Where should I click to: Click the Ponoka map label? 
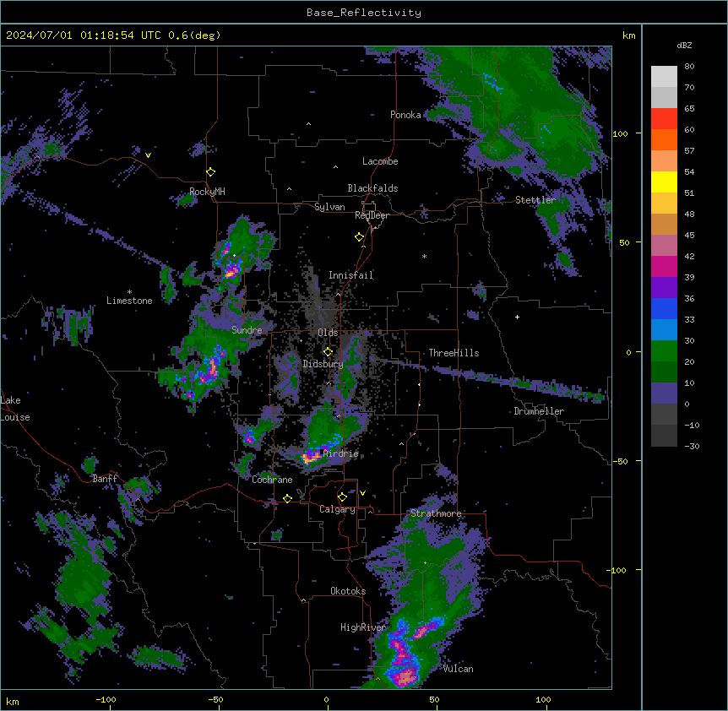[405, 115]
